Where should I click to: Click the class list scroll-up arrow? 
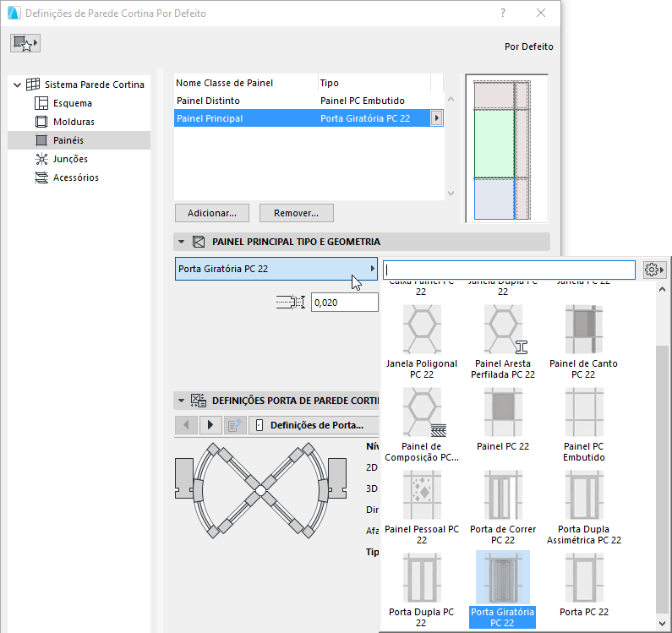tap(451, 99)
